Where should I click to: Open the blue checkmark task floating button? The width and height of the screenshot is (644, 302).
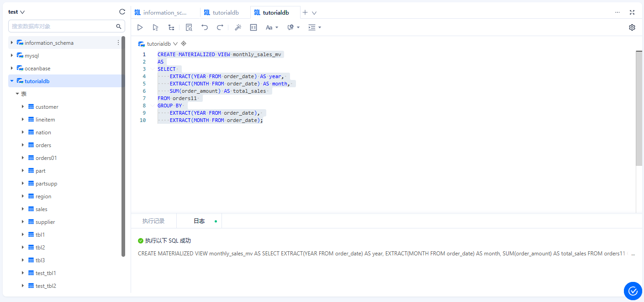click(x=633, y=291)
